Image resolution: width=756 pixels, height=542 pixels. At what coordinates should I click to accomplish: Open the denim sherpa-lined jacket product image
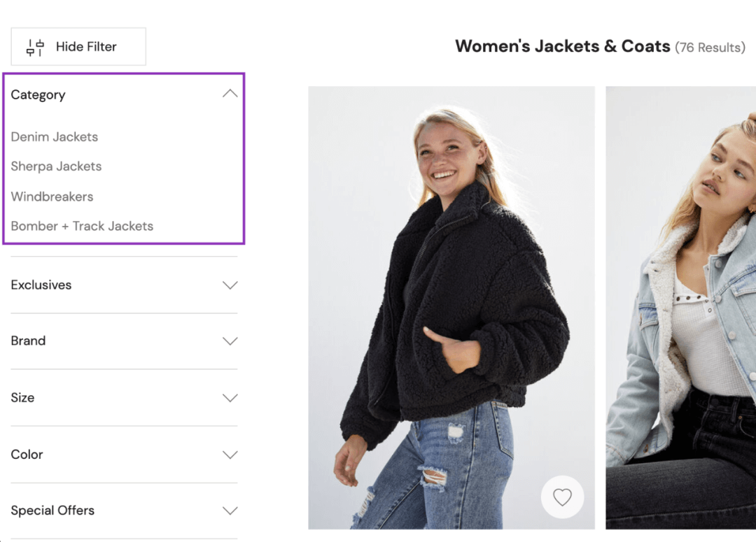pos(680,308)
